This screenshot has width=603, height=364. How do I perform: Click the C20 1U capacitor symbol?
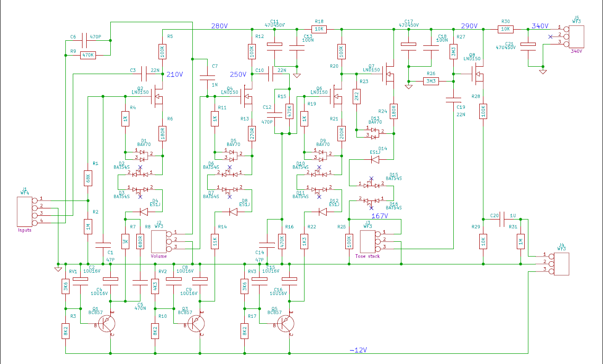tap(501, 220)
